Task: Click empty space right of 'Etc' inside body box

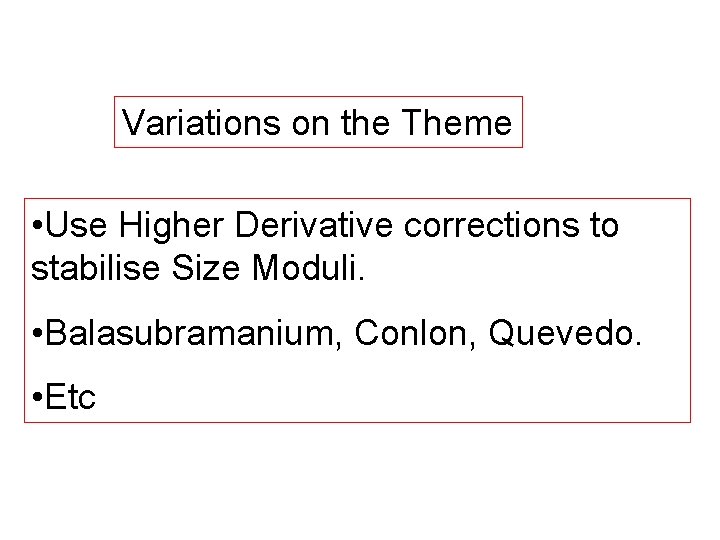Action: [x=390, y=396]
